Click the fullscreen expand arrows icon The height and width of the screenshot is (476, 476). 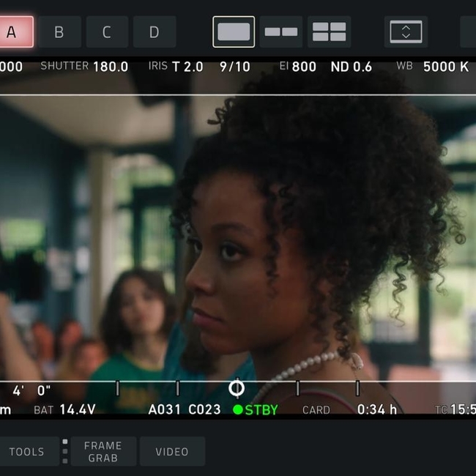click(406, 32)
